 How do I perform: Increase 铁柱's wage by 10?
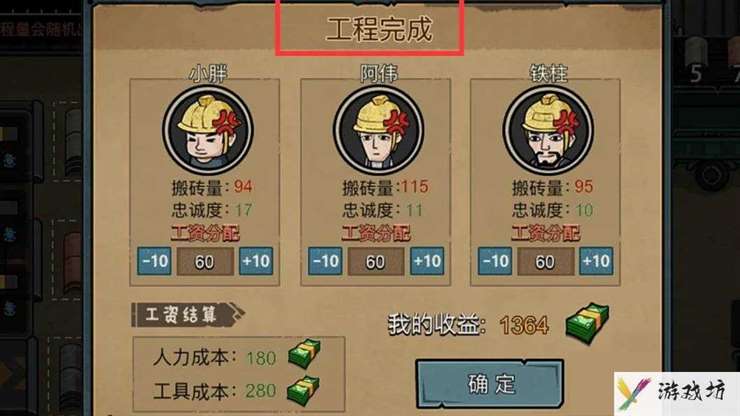click(x=596, y=261)
